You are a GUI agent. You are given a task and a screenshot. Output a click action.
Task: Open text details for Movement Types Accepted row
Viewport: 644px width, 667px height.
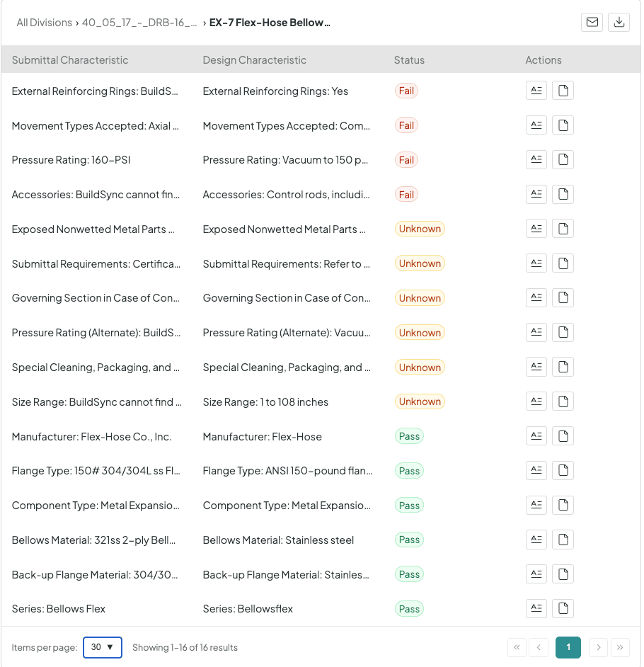pyautogui.click(x=536, y=125)
